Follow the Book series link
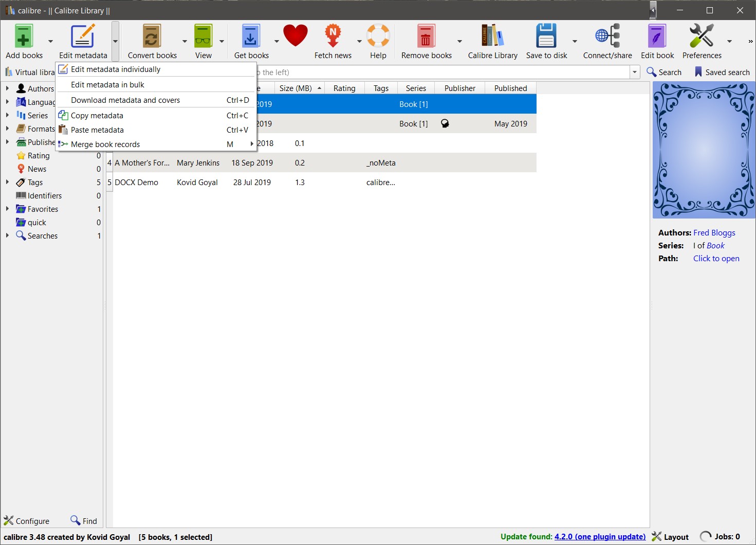This screenshot has height=545, width=756. tap(715, 246)
